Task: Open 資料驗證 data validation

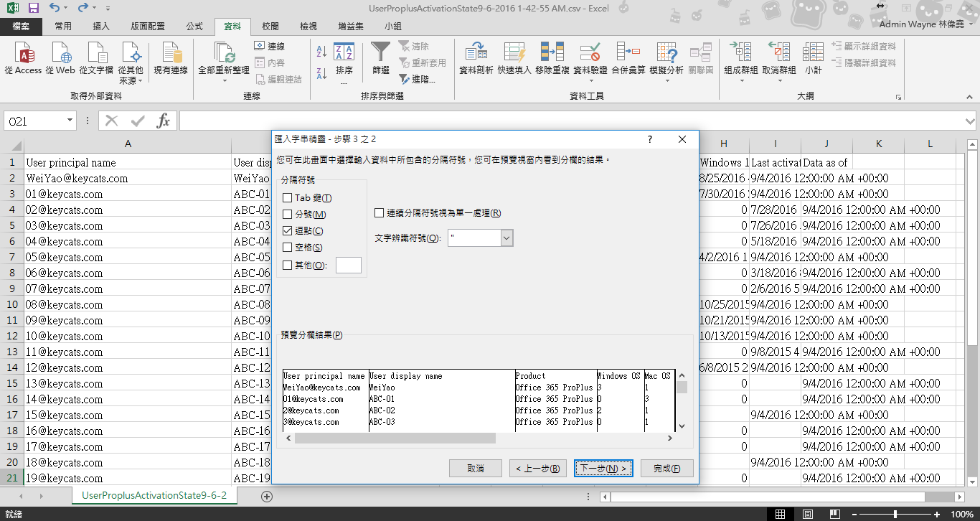Action: coord(590,63)
